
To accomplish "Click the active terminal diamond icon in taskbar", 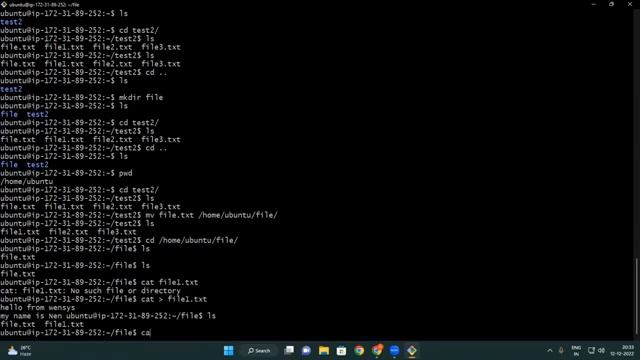I will click(x=412, y=350).
